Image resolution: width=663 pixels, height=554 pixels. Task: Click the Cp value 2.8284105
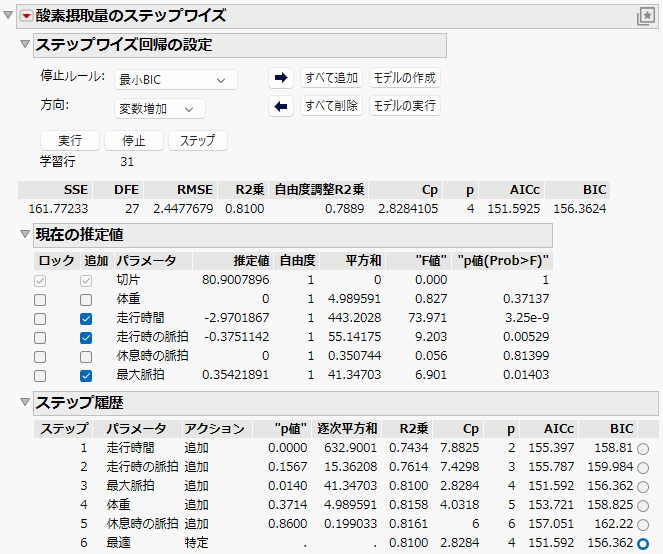pyautogui.click(x=408, y=208)
